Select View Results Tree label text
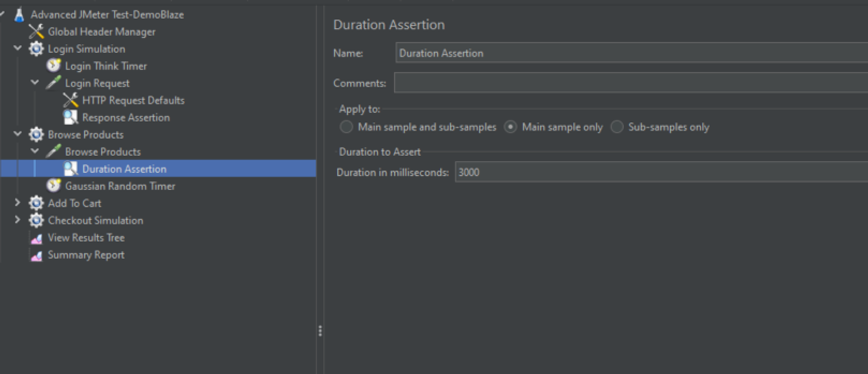Image resolution: width=868 pixels, height=374 pixels. click(x=86, y=238)
